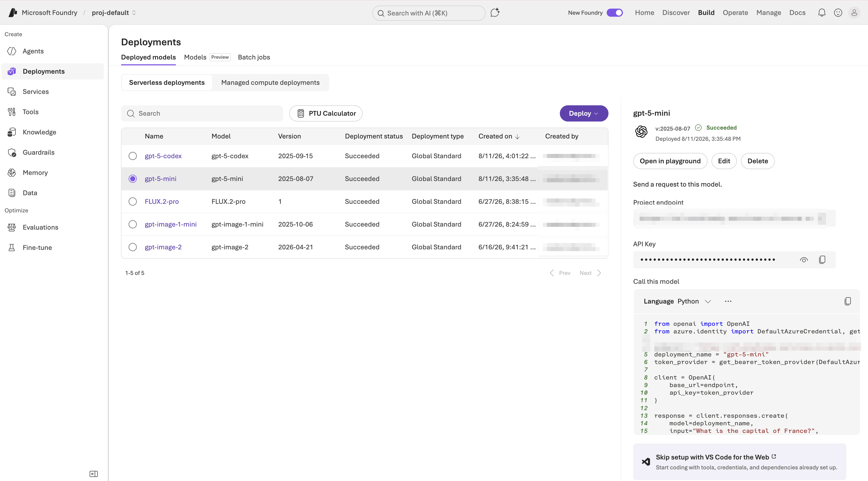Open Docs in top navigation
This screenshot has height=481, width=868.
point(797,13)
